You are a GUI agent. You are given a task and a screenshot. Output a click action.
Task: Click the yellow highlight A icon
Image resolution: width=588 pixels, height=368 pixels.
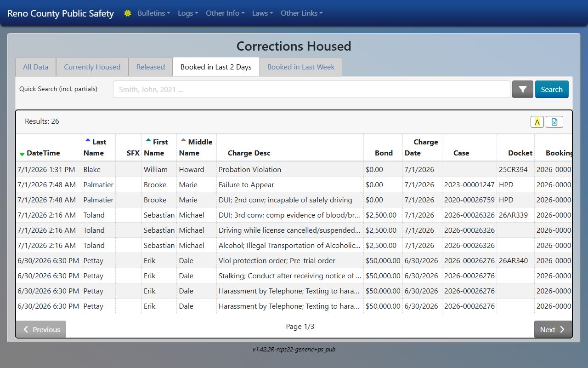click(537, 122)
